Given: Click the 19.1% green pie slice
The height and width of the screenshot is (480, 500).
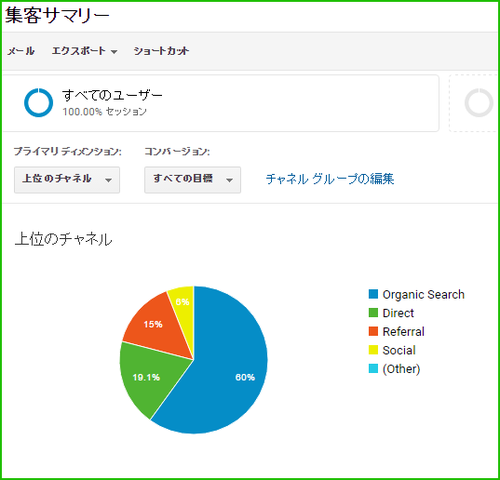Looking at the screenshot, I should click(x=147, y=377).
